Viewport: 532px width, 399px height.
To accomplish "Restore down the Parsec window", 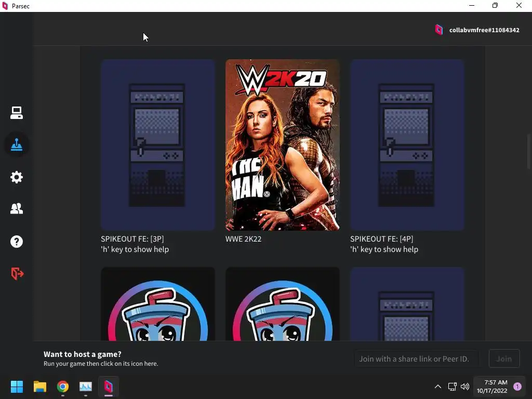I will (x=495, y=6).
